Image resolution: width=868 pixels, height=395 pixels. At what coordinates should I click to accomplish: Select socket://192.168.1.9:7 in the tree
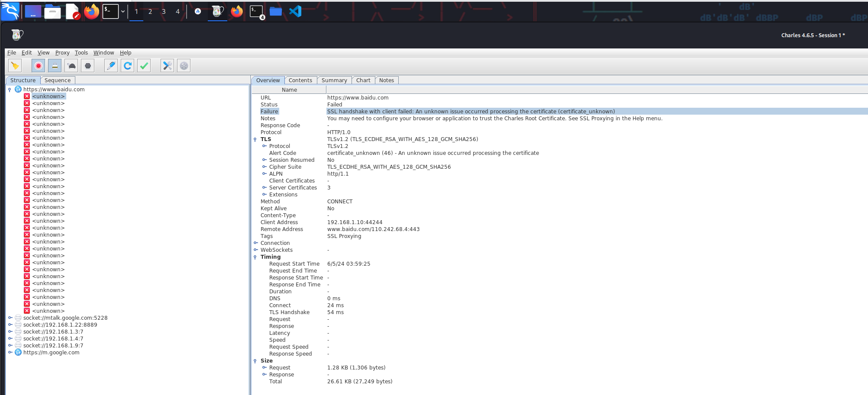click(53, 346)
